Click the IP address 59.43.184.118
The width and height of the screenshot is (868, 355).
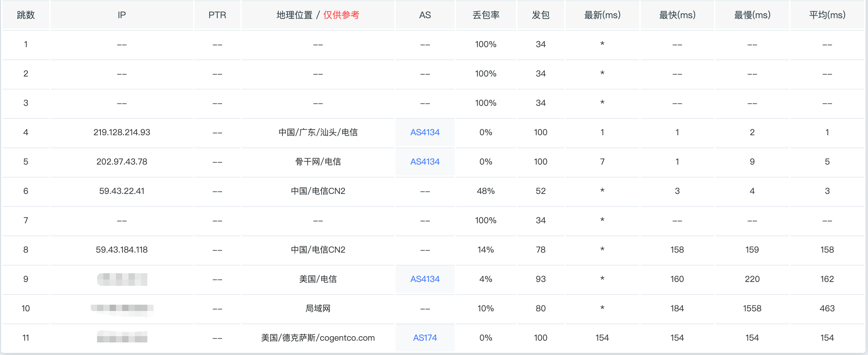coord(122,250)
